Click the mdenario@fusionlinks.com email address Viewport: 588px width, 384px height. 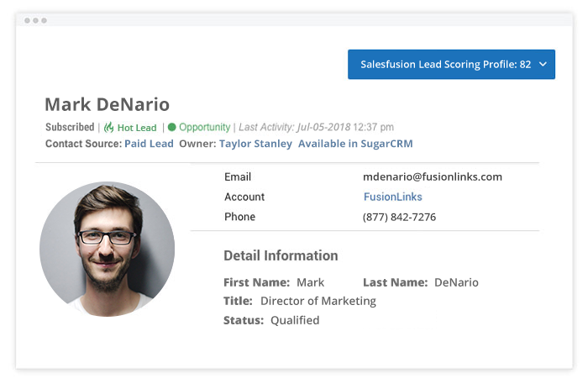click(x=433, y=176)
